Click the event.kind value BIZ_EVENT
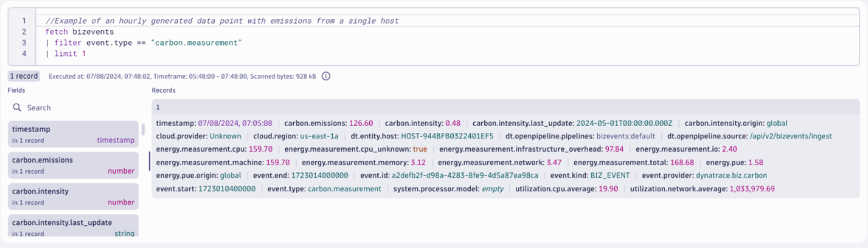Viewport: 868px width, 248px height. pos(609,175)
